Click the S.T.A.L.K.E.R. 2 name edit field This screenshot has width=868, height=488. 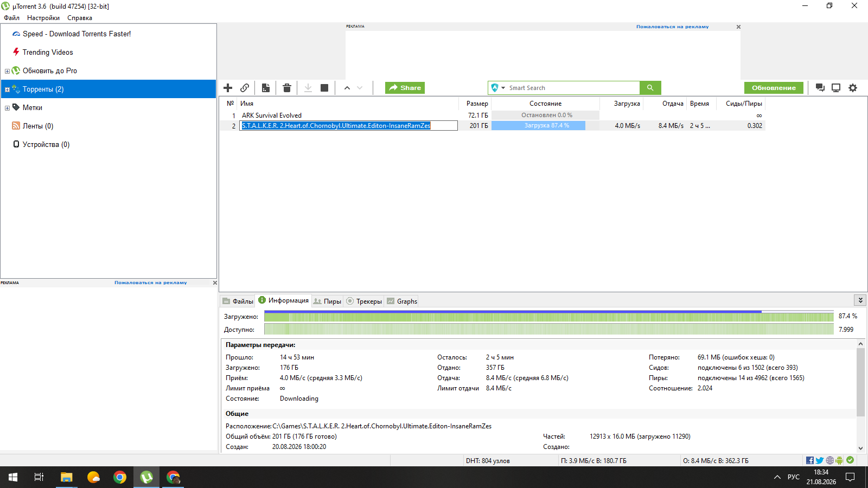[x=348, y=126]
